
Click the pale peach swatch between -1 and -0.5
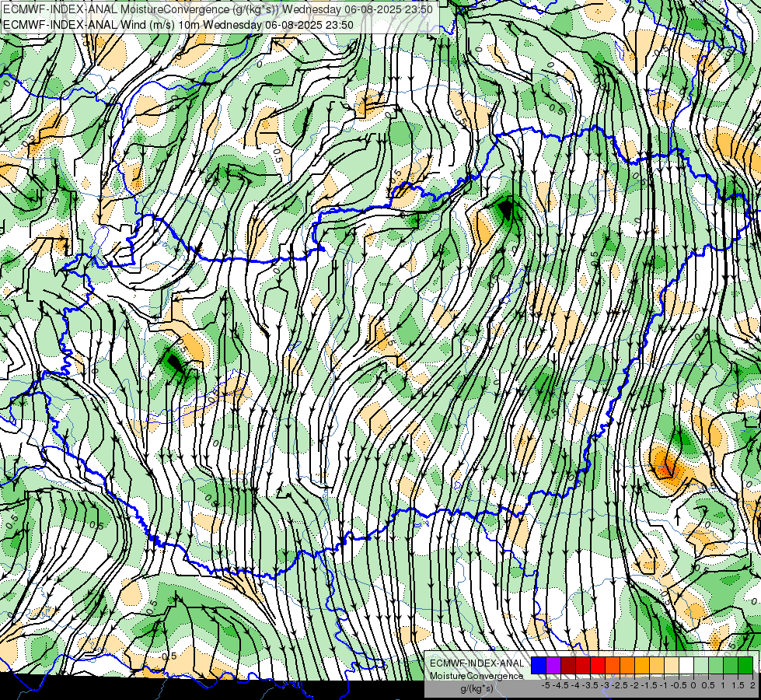(672, 665)
